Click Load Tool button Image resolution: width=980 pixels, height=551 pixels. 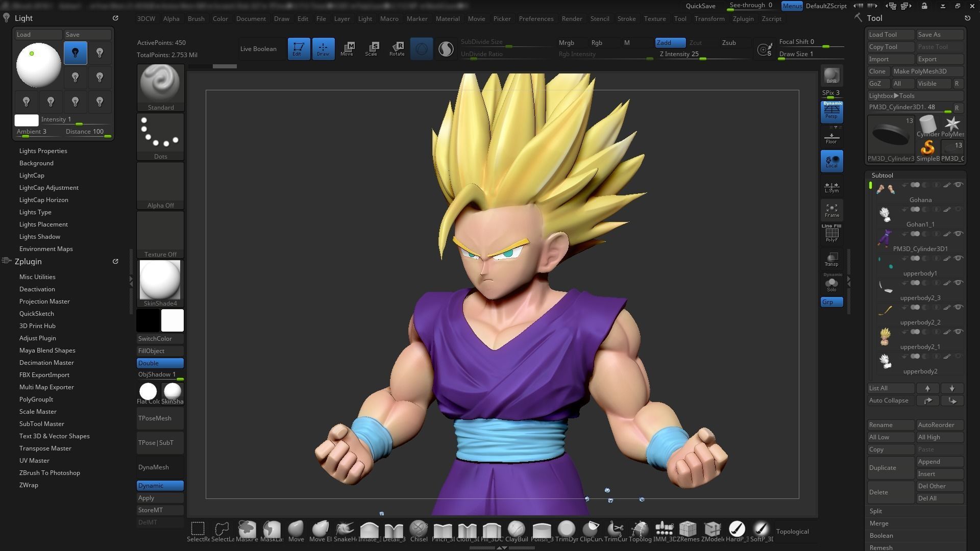pos(891,35)
